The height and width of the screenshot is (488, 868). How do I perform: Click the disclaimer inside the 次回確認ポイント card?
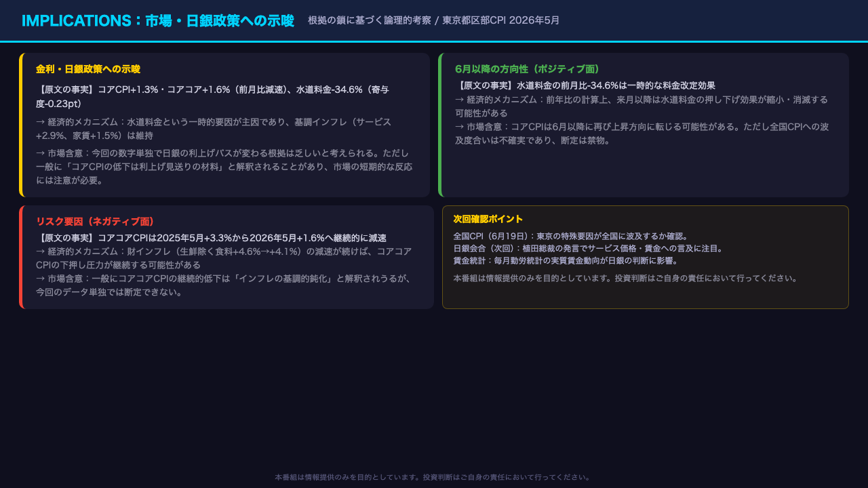click(x=626, y=279)
